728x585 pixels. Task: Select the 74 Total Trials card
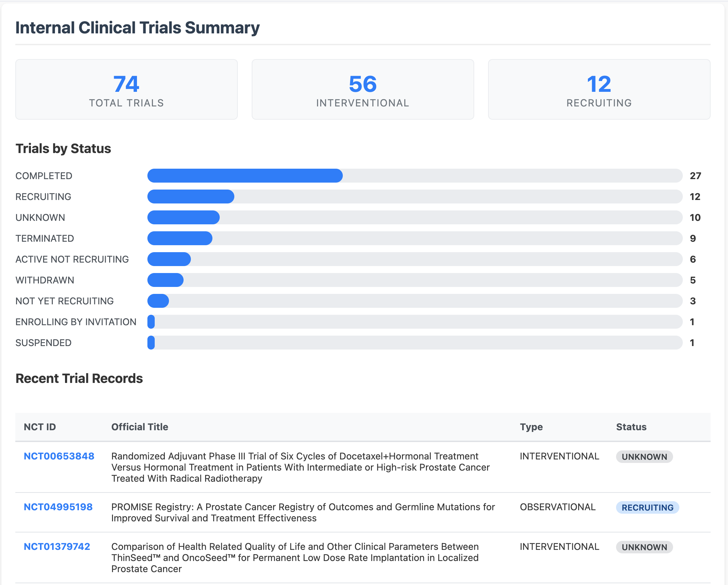pyautogui.click(x=126, y=89)
